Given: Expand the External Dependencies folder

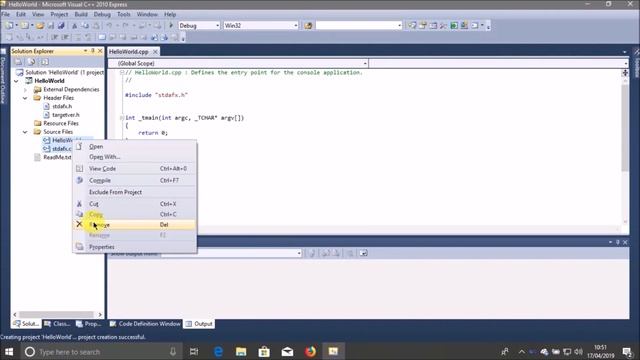Looking at the screenshot, I should pyautogui.click(x=25, y=89).
